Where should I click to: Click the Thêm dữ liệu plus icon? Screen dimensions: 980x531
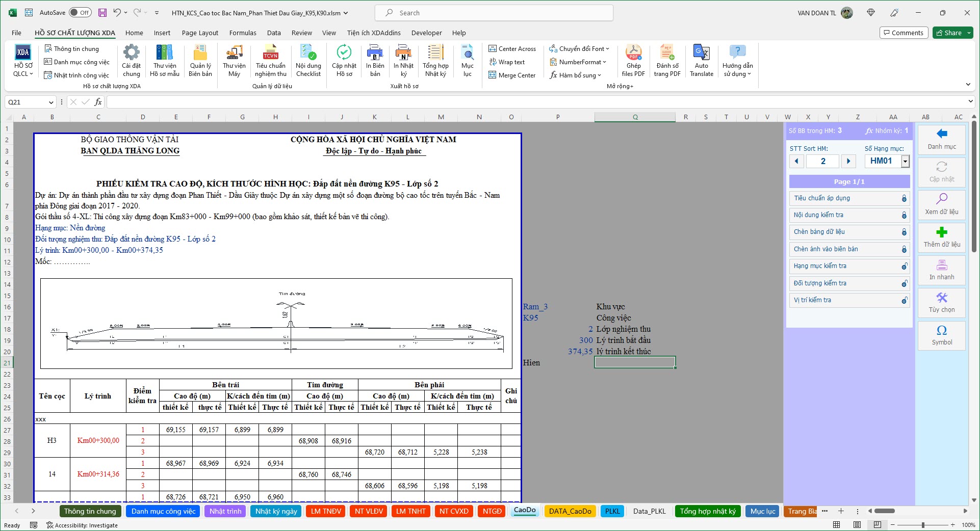click(941, 233)
